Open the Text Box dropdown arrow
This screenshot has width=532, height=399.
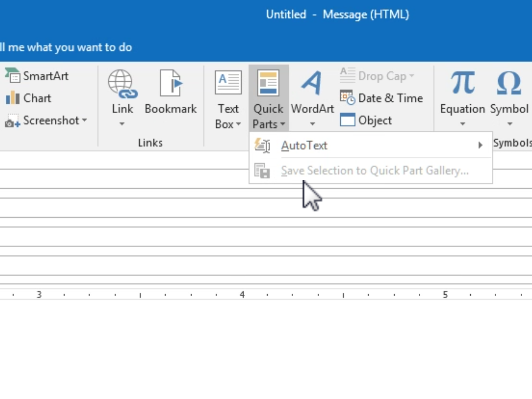coord(238,124)
